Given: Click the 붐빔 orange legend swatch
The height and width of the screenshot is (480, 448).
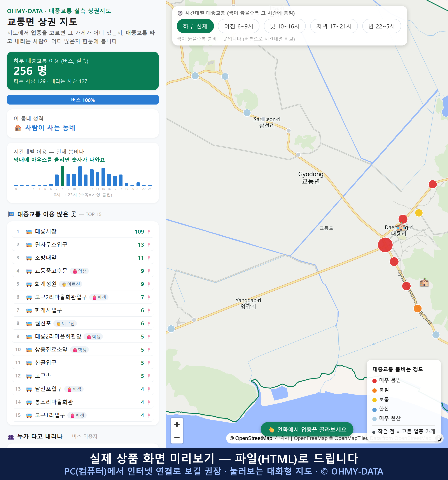Looking at the screenshot, I should (x=374, y=390).
